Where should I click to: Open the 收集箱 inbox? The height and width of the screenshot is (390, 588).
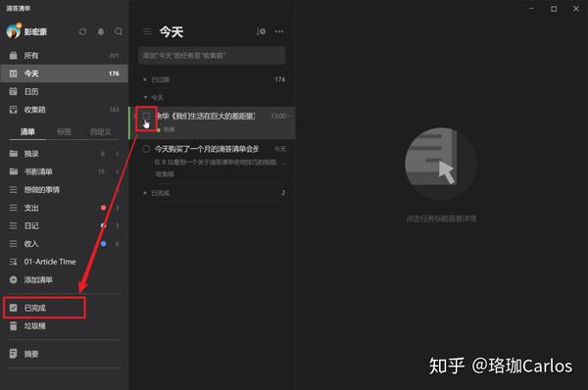[64, 110]
